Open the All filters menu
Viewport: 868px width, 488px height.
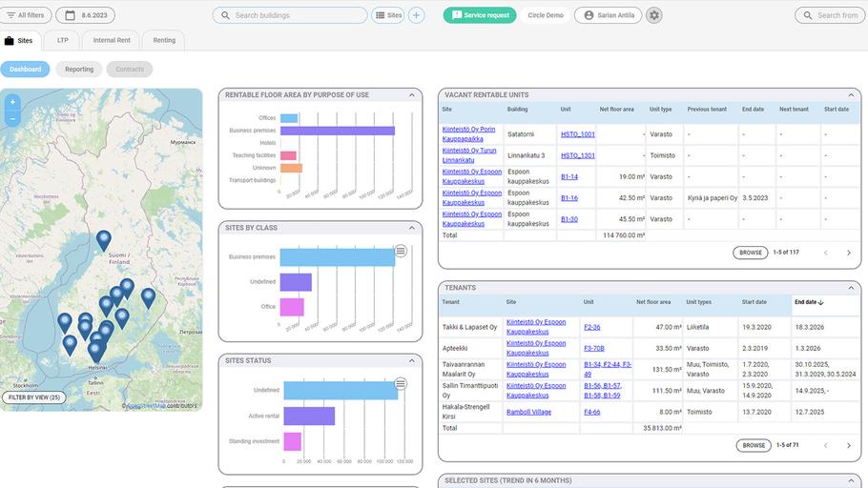[x=26, y=15]
